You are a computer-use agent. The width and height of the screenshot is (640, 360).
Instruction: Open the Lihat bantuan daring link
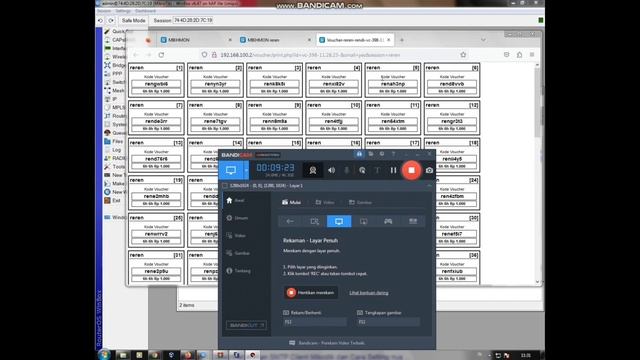click(x=369, y=293)
